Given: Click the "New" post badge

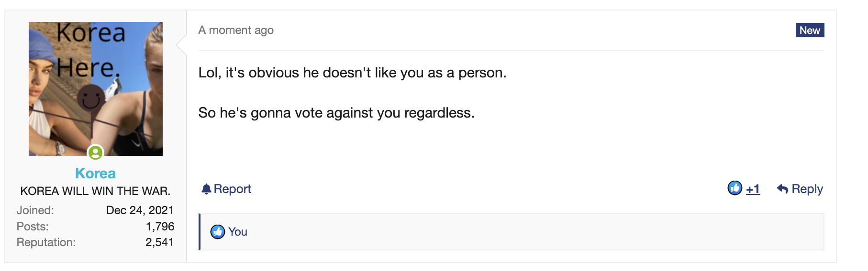Looking at the screenshot, I should click(x=810, y=30).
